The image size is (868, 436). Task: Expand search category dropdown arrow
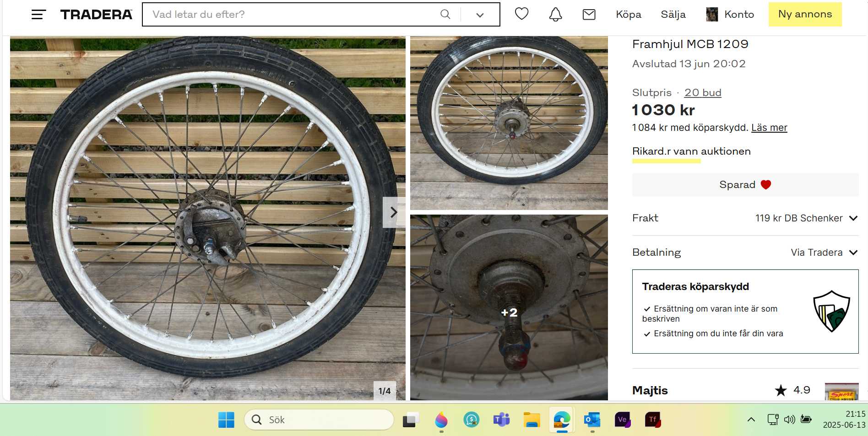click(480, 15)
